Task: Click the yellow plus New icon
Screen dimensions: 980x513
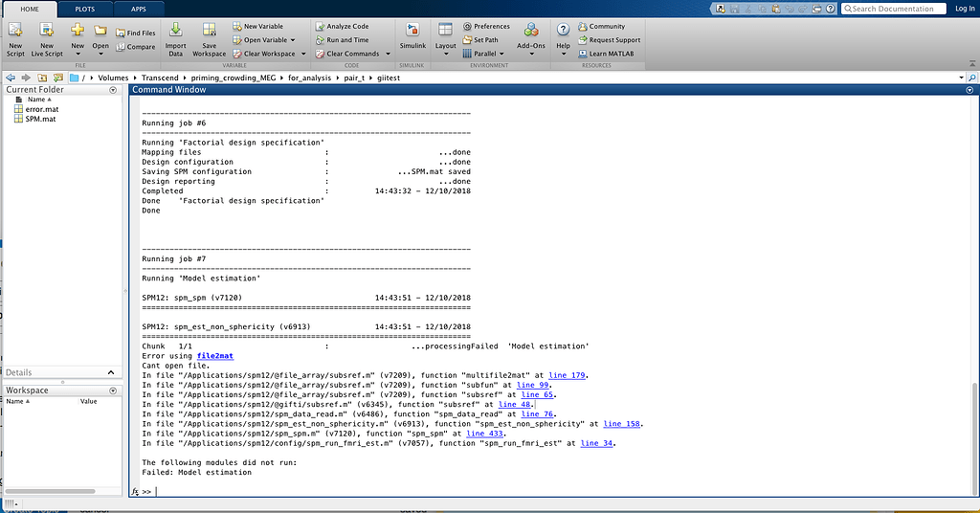Action: [x=78, y=30]
